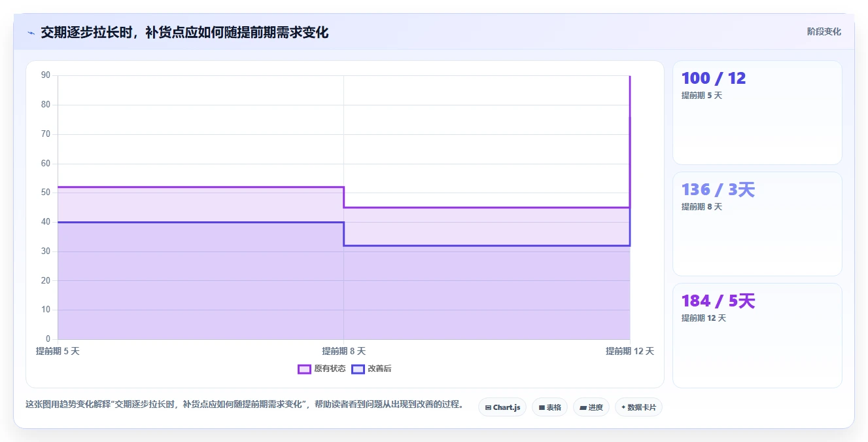Open the 136 / 3天 data card

757,224
